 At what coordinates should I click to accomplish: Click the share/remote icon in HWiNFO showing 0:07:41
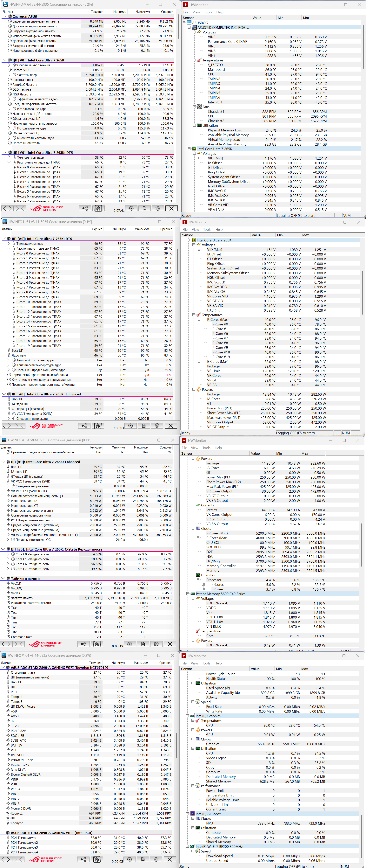(x=85, y=208)
